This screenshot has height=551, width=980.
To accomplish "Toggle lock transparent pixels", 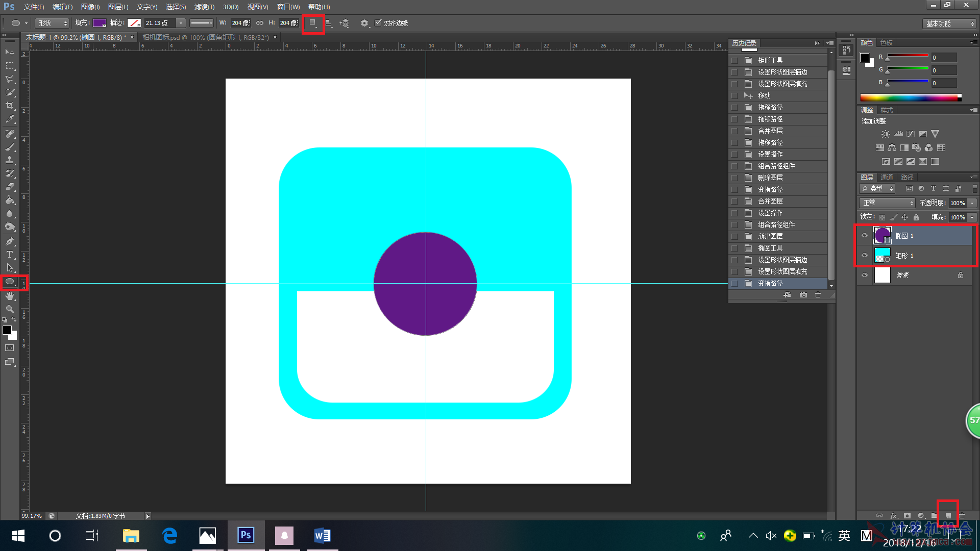I will (x=882, y=217).
